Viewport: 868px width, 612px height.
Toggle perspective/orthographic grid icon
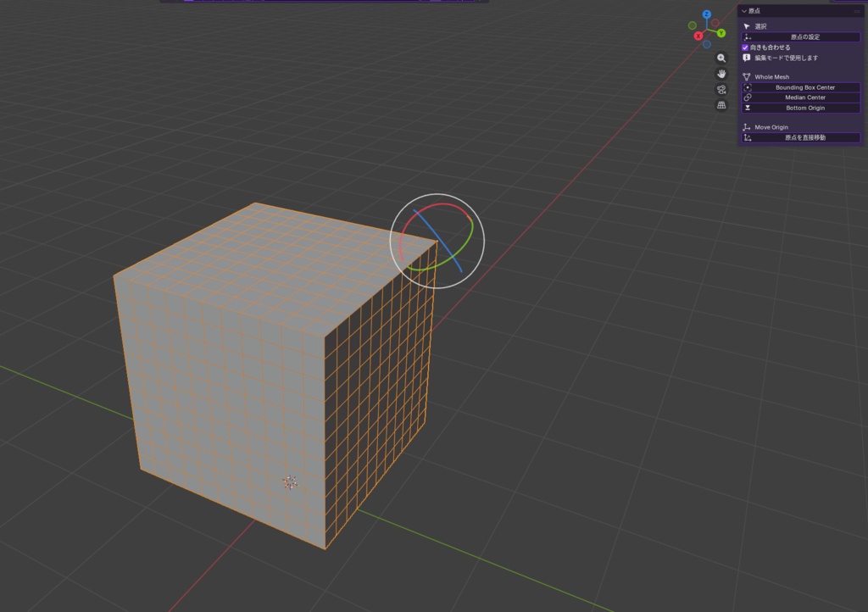coord(721,104)
